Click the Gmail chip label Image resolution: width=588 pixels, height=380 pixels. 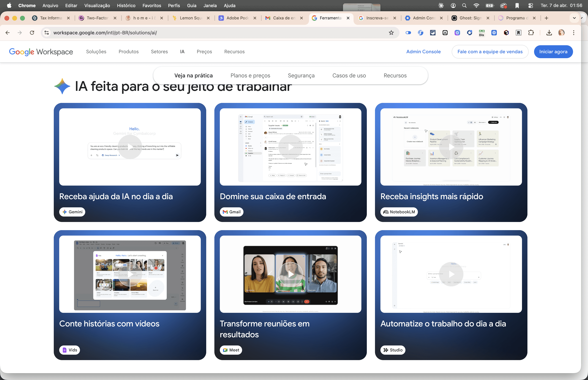pos(231,212)
